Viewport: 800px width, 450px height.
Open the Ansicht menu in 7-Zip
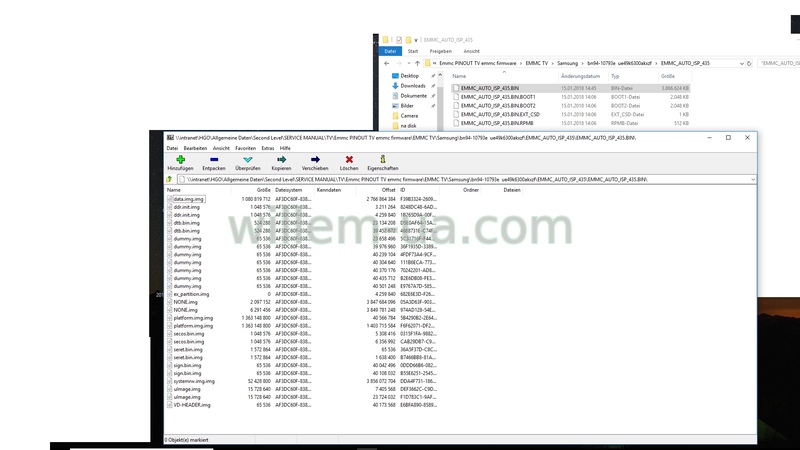pos(221,148)
